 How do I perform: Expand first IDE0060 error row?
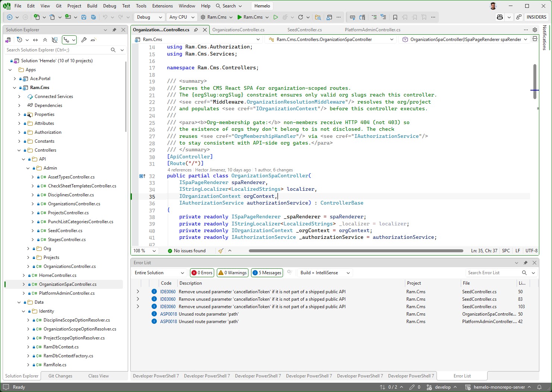point(138,292)
